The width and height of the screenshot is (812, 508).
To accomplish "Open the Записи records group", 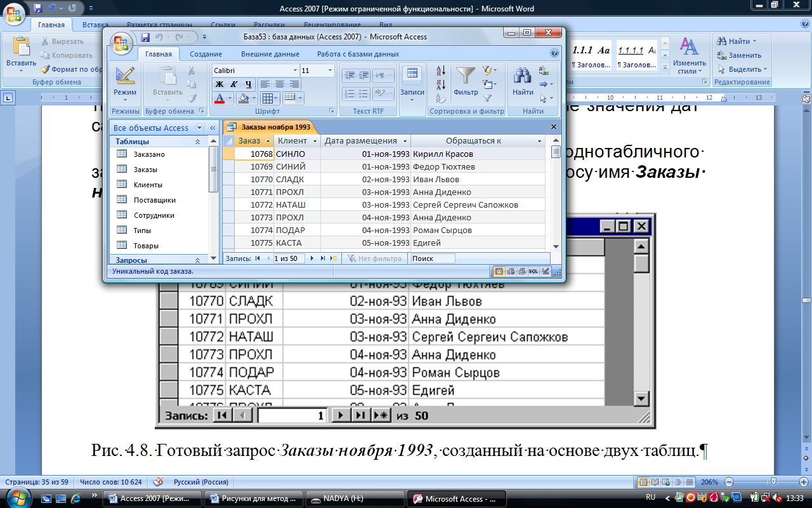I will [x=412, y=83].
